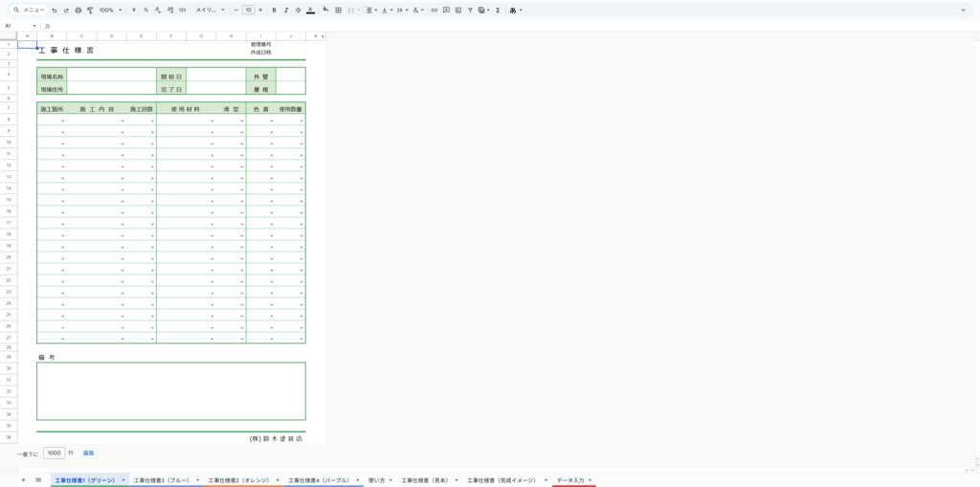This screenshot has width=980, height=487.
Task: Select row 29 header
Action: (x=9, y=356)
